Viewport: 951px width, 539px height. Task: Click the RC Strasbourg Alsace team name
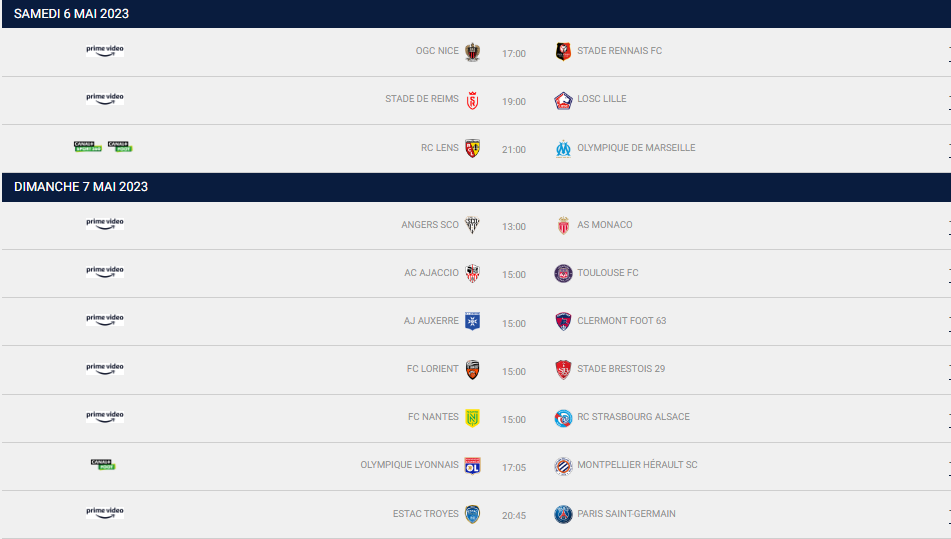point(633,417)
